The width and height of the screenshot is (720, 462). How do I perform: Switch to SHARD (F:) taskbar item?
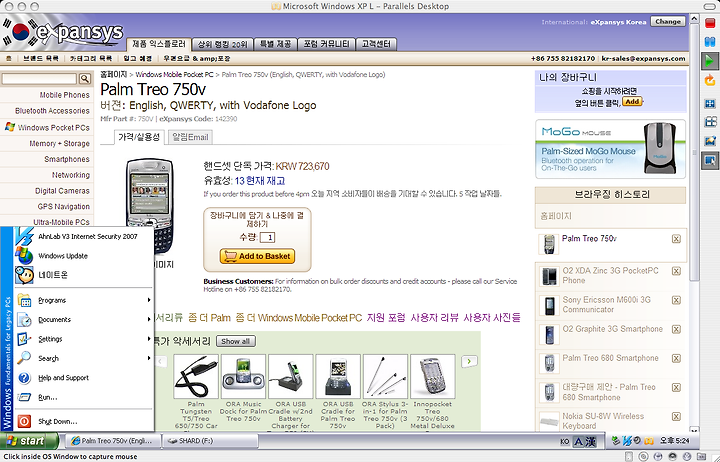click(209, 441)
